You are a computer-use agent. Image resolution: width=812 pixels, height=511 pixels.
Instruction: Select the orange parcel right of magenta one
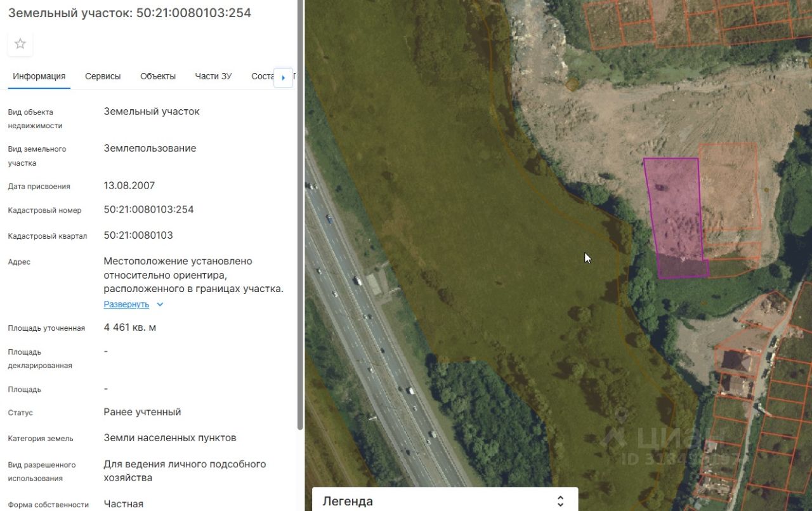point(730,186)
